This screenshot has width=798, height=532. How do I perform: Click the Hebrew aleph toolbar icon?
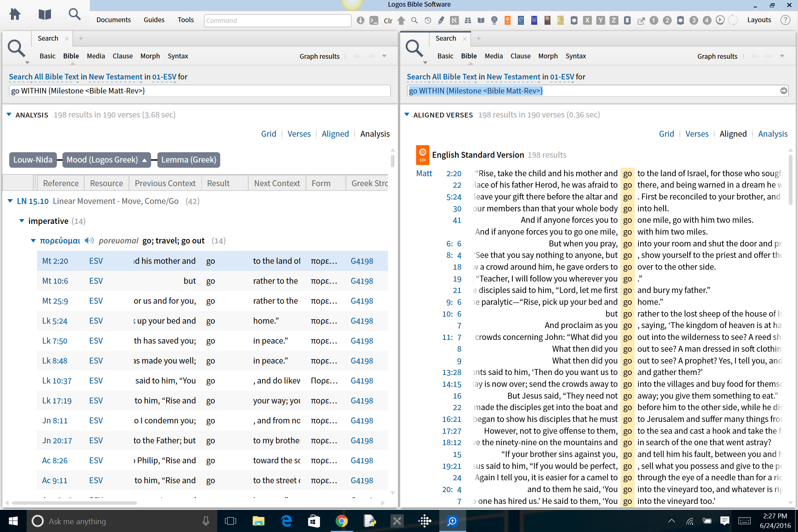point(454,20)
